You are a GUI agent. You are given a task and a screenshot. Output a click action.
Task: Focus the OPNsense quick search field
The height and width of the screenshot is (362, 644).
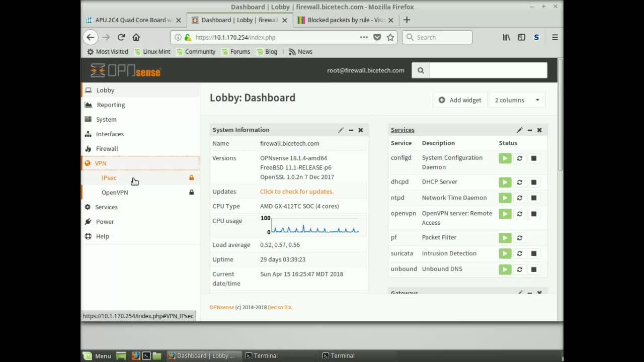489,70
